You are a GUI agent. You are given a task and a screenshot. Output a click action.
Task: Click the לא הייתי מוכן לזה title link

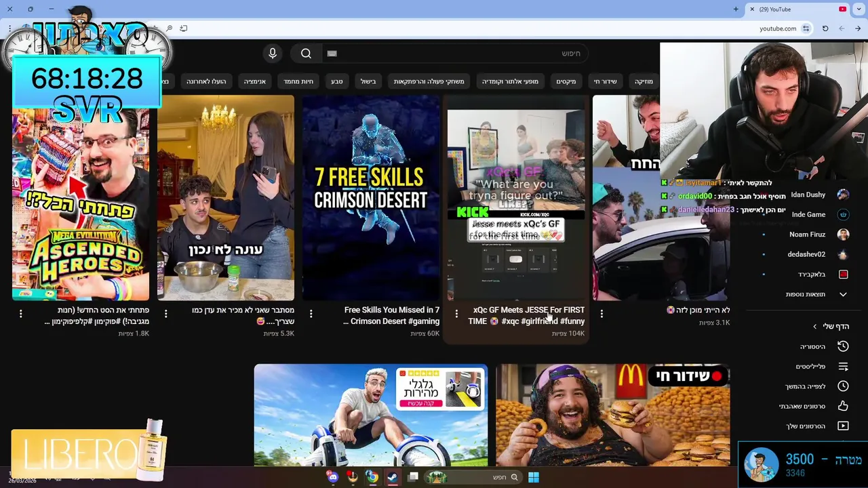pyautogui.click(x=698, y=310)
